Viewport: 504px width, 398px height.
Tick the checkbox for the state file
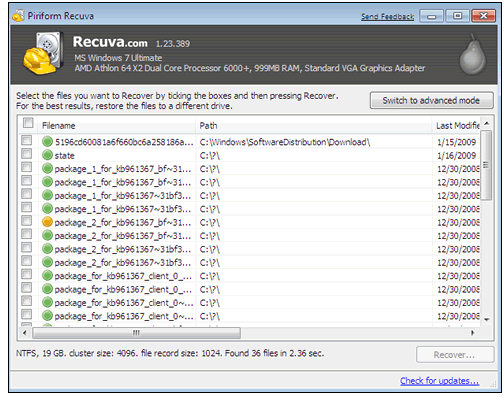click(x=26, y=154)
